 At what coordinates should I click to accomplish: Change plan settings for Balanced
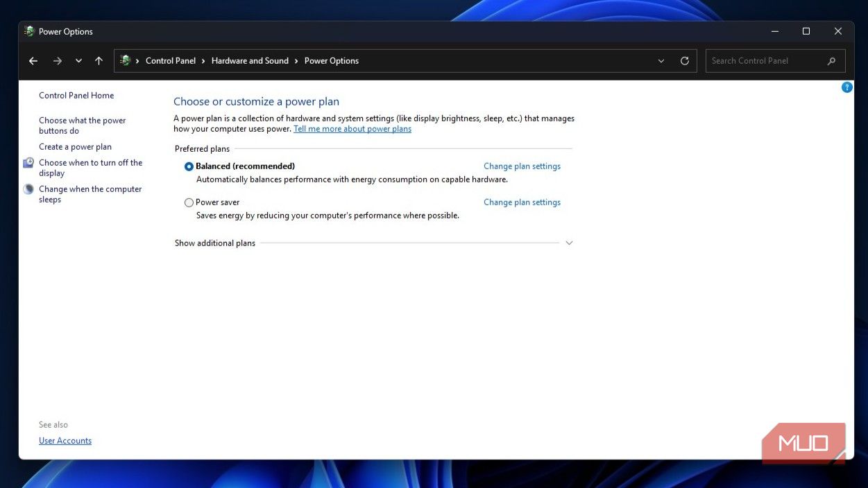(x=522, y=166)
